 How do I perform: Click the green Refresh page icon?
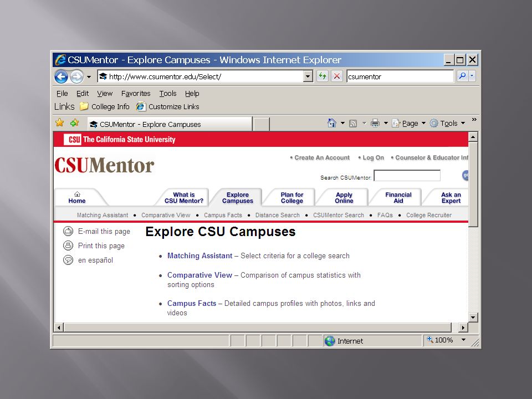(323, 76)
